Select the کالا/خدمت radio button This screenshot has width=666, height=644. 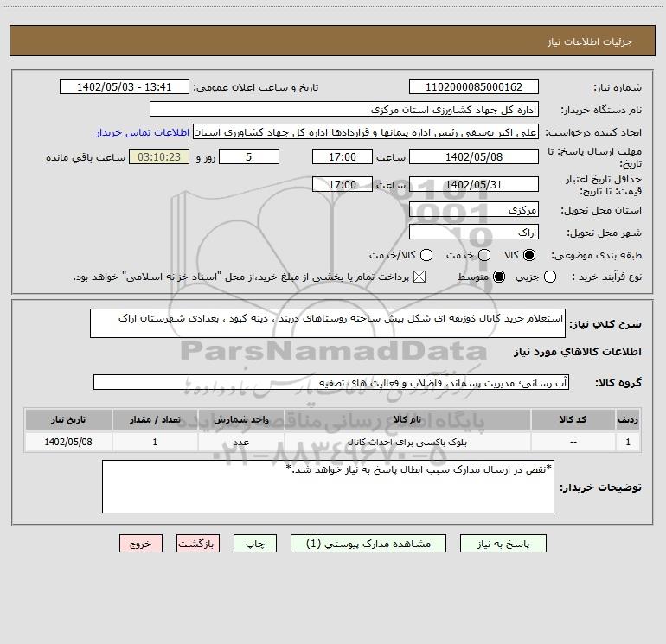pos(426,255)
